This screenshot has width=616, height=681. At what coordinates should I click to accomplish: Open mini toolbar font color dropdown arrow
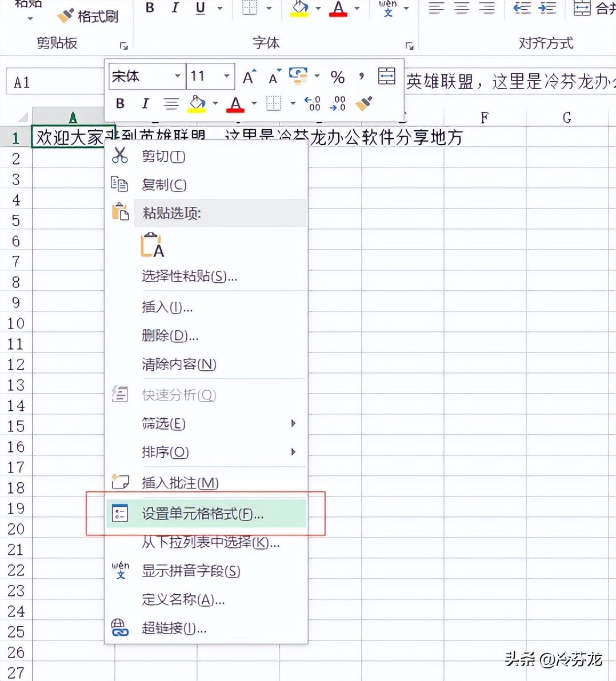tap(254, 103)
